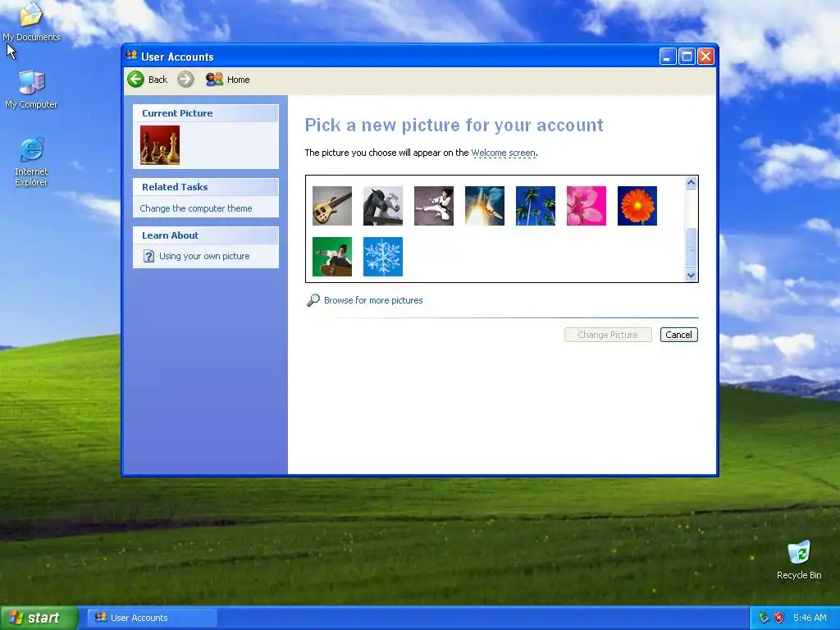The height and width of the screenshot is (630, 840).
Task: Go to User Accounts Home
Action: pyautogui.click(x=228, y=80)
